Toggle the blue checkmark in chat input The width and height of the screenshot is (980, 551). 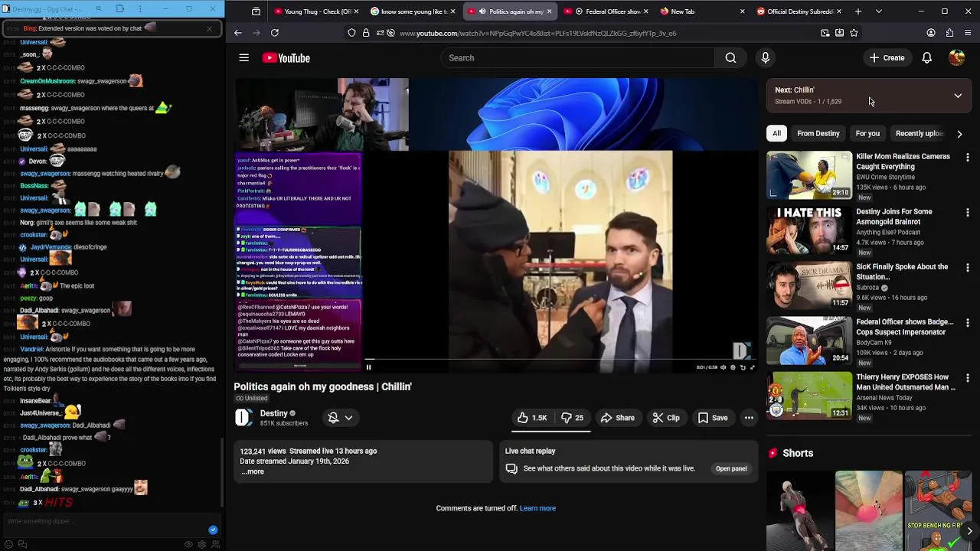(x=213, y=530)
